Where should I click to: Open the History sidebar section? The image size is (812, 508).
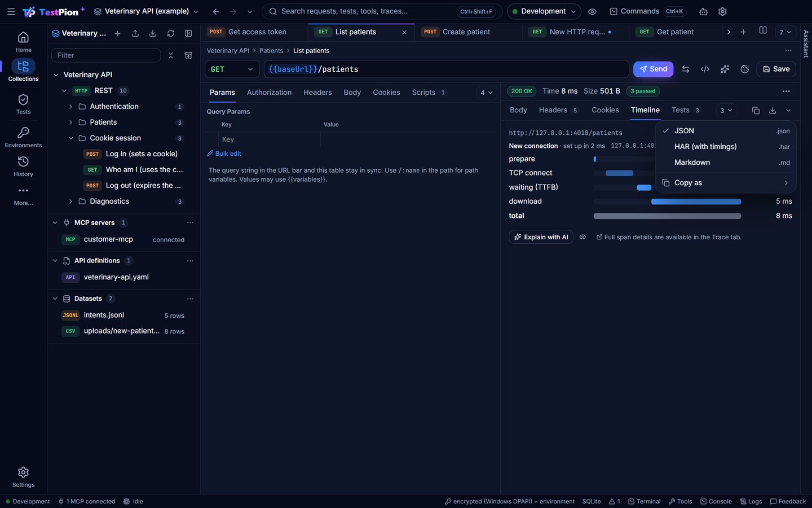pyautogui.click(x=23, y=167)
